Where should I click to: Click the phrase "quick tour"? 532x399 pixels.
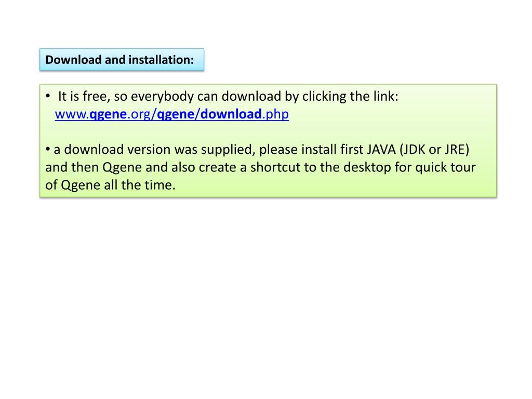445,168
